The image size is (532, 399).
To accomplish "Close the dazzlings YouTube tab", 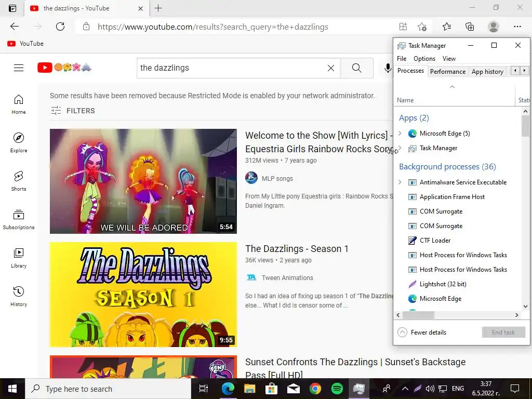I will 140,8.
